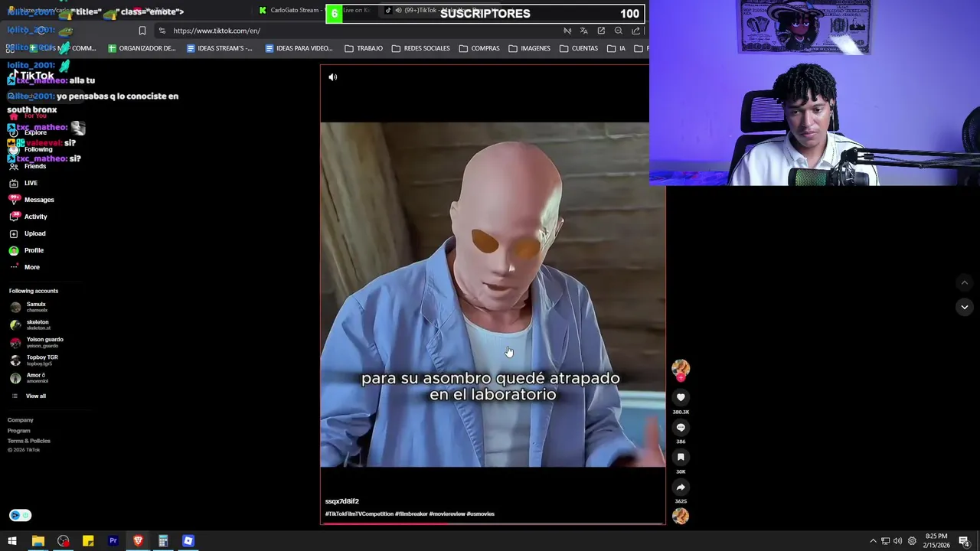Expand View all following accounts
Image resolution: width=980 pixels, height=551 pixels.
(x=28, y=396)
